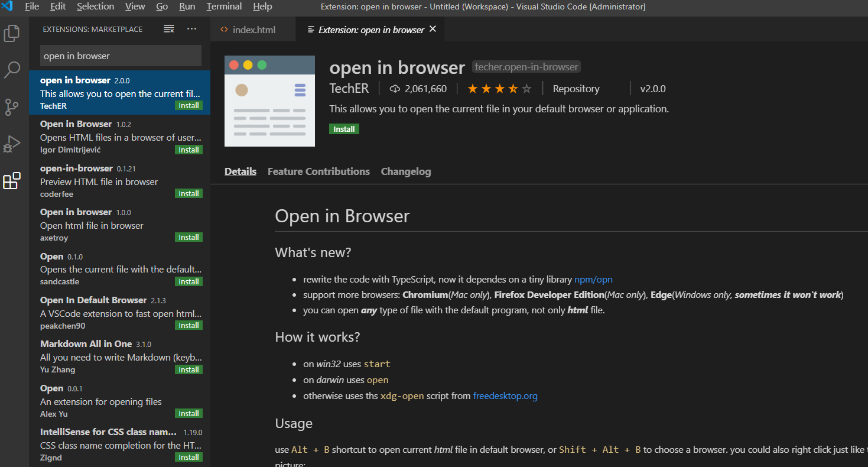
Task: Select Open In Default Browser 2.1.3 entry
Action: point(119,313)
